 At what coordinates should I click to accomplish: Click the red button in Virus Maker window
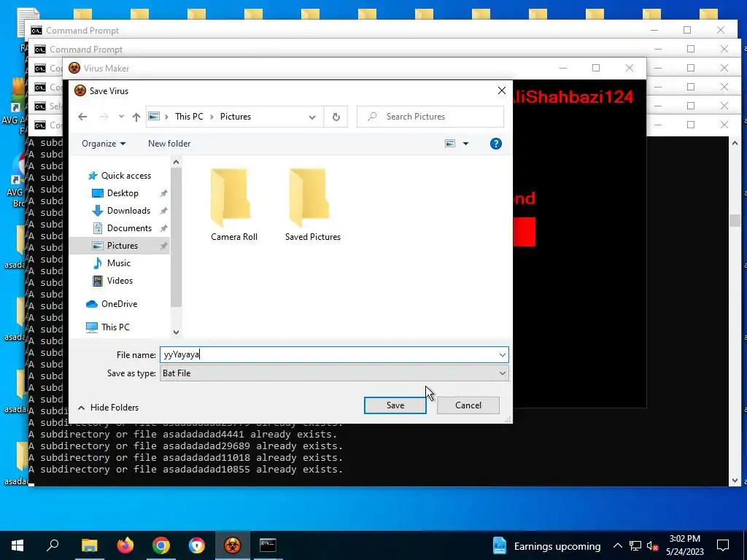(x=524, y=232)
